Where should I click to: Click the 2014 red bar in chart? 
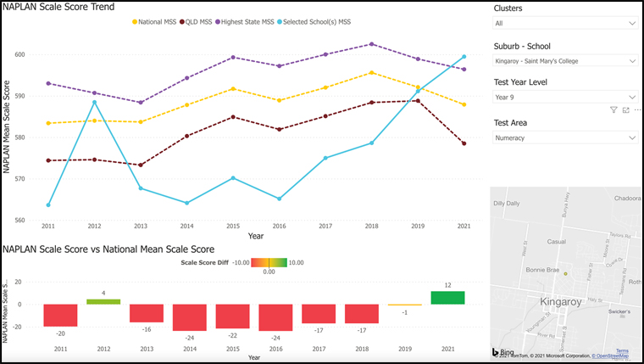pyautogui.click(x=189, y=317)
